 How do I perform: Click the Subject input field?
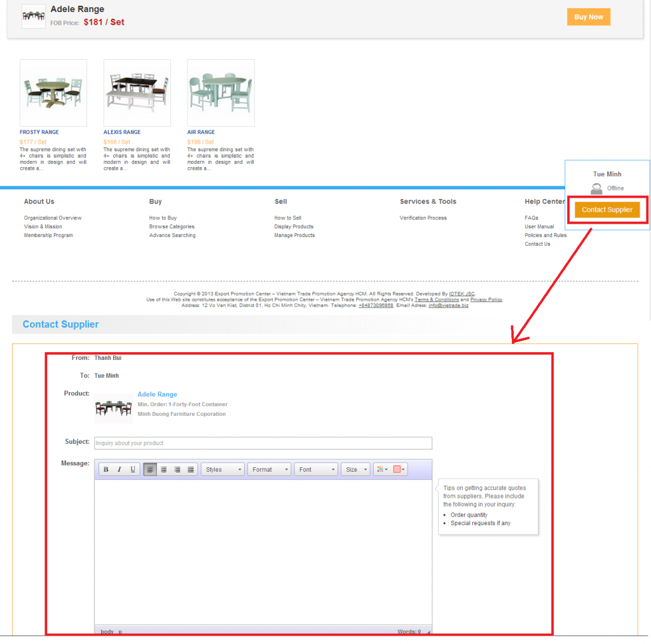263,443
